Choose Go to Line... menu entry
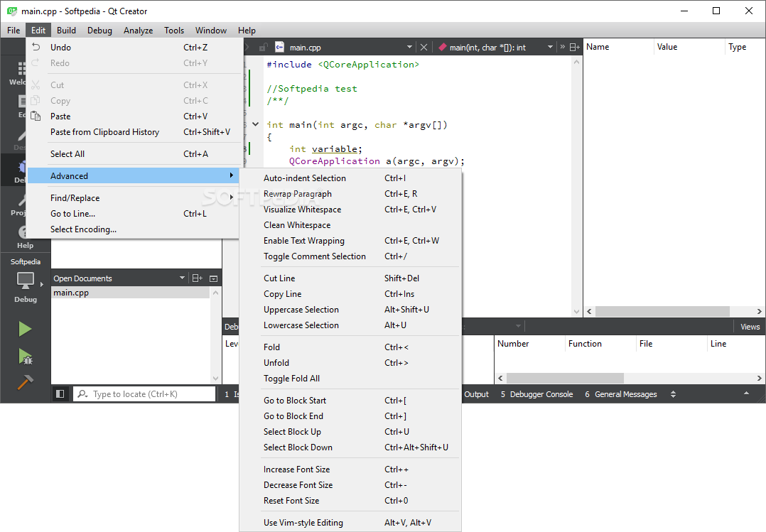The width and height of the screenshot is (766, 532). [133, 214]
